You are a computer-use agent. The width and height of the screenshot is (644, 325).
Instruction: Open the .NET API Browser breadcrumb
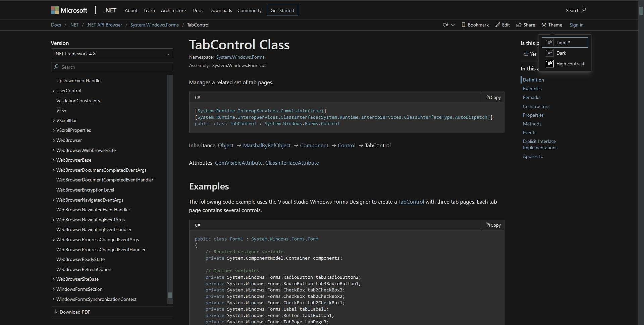(104, 25)
